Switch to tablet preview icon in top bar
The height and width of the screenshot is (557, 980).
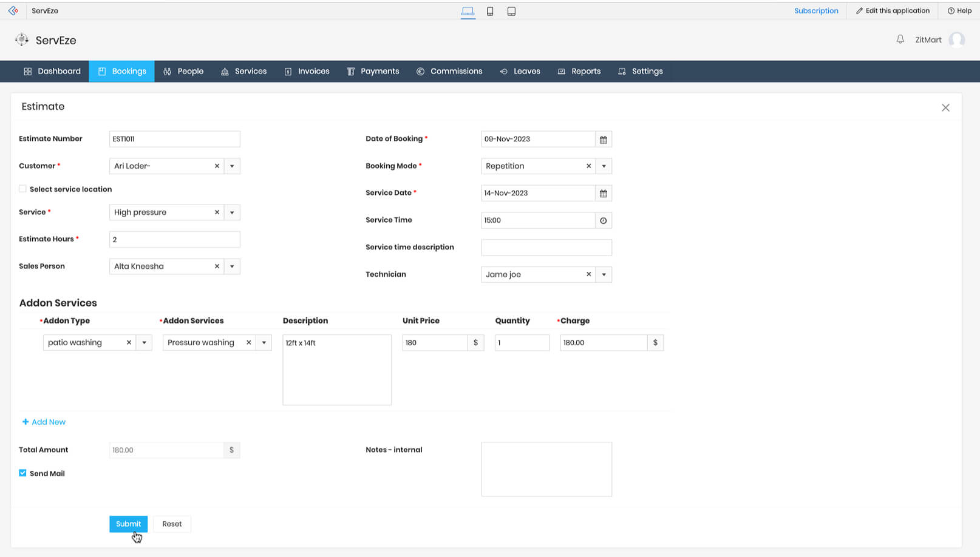[512, 10]
